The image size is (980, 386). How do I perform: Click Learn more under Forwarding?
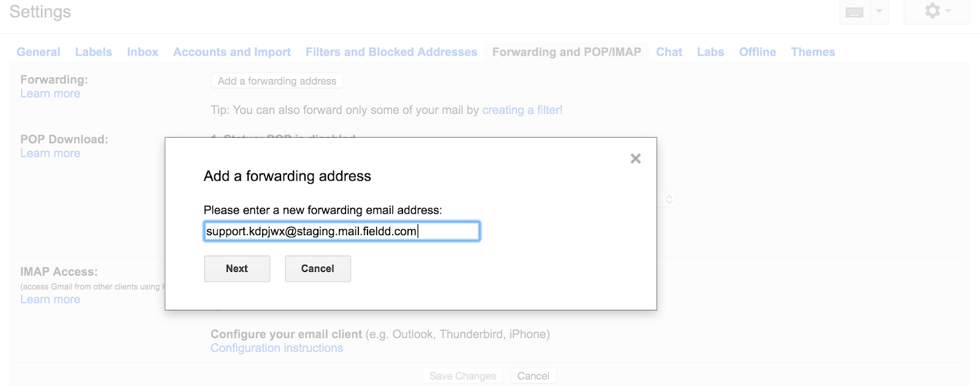[50, 94]
